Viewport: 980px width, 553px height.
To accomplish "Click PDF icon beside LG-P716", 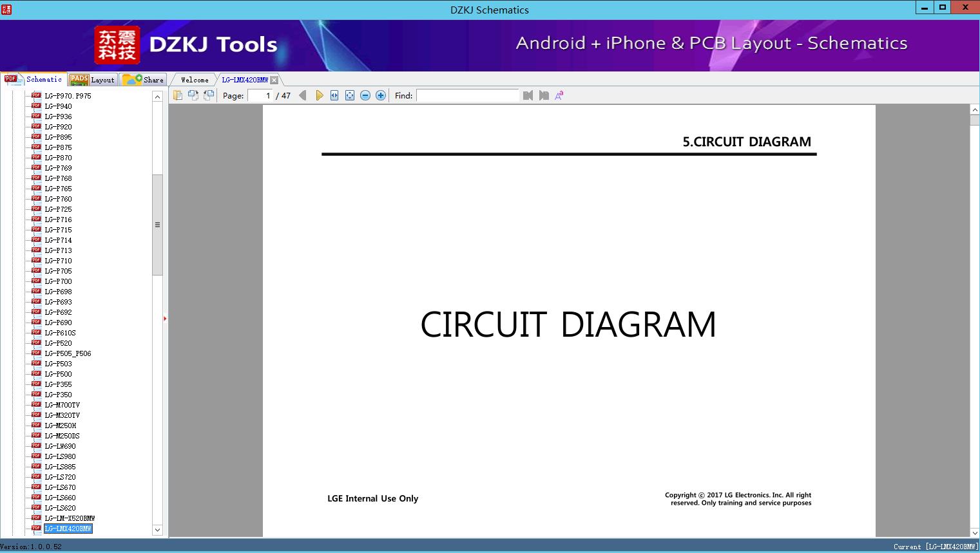I will (36, 220).
